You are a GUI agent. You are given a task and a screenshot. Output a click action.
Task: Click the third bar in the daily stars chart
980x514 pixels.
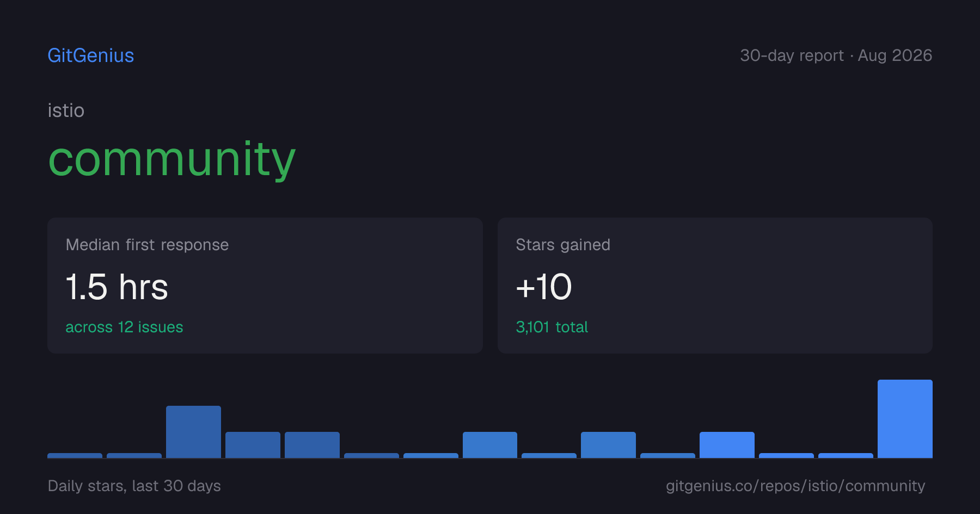tap(193, 432)
